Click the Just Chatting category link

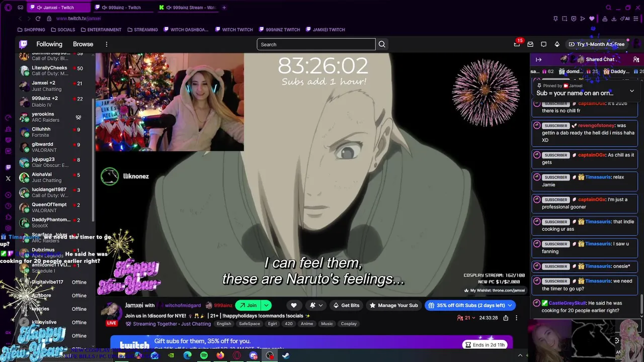(x=196, y=324)
